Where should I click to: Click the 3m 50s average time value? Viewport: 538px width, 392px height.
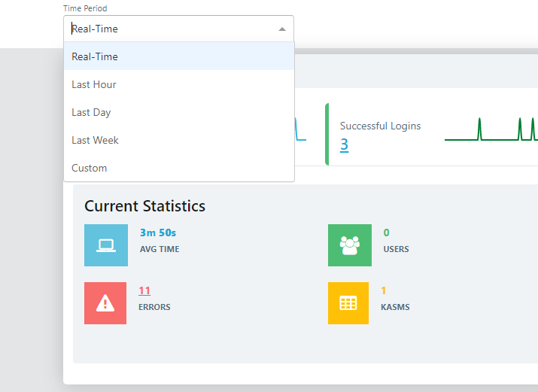[158, 232]
